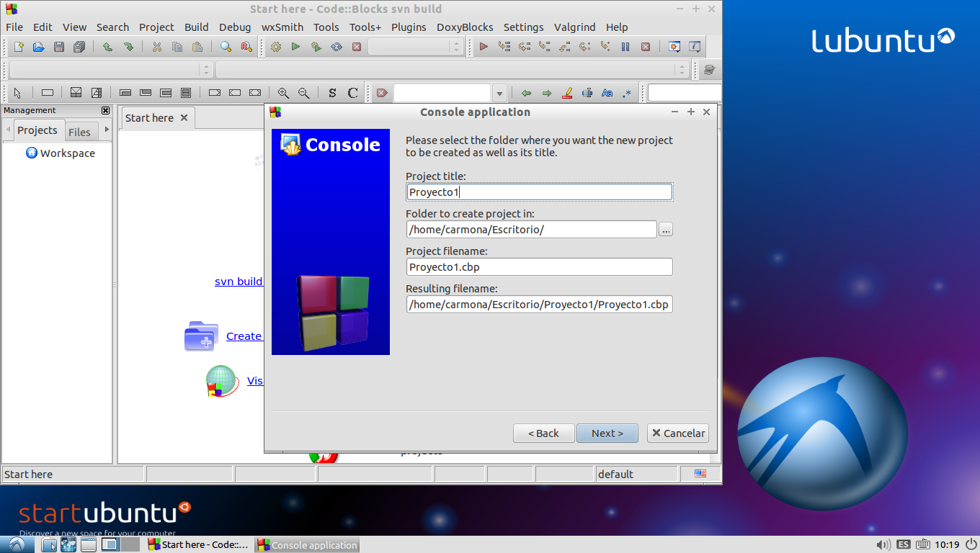Open the volume control in the system tray
Image resolution: width=980 pixels, height=553 pixels.
(x=883, y=545)
